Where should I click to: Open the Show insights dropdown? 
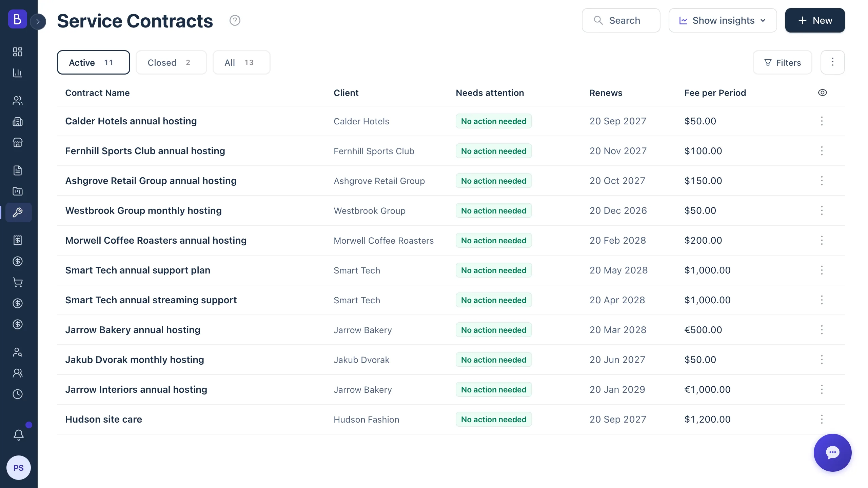723,20
